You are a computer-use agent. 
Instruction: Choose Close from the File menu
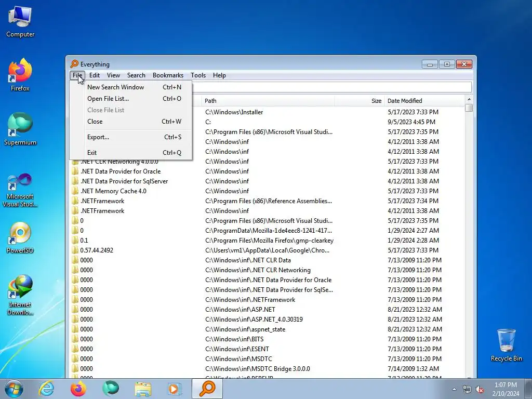[x=131, y=122]
